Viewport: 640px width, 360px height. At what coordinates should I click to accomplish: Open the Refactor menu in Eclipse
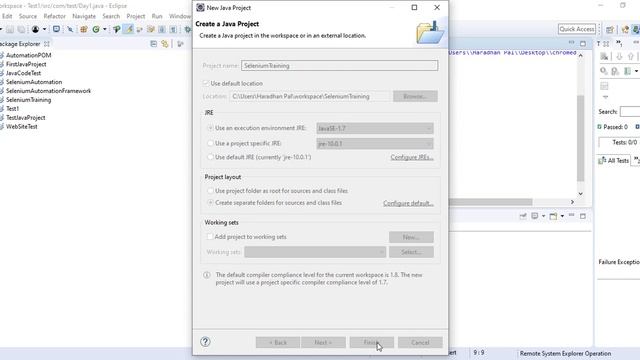click(x=54, y=16)
